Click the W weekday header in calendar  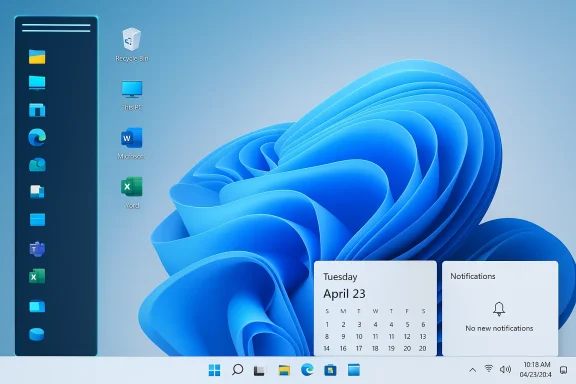(x=375, y=311)
